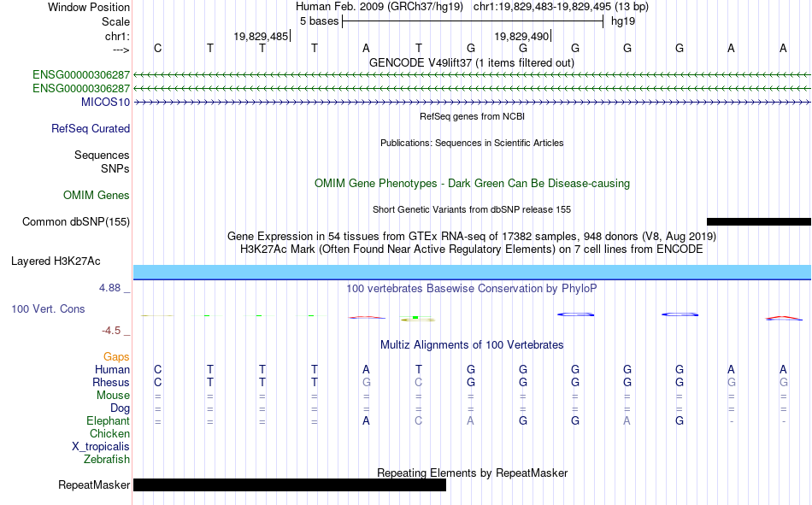The height and width of the screenshot is (505, 812).
Task: Click the Scale label
Action: (x=116, y=21)
